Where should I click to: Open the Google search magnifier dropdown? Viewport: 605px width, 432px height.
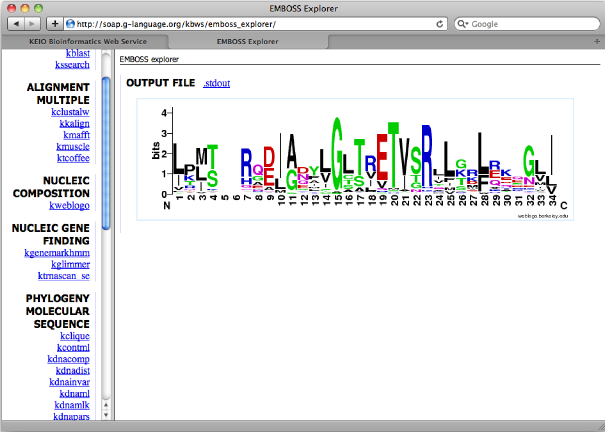tap(462, 24)
